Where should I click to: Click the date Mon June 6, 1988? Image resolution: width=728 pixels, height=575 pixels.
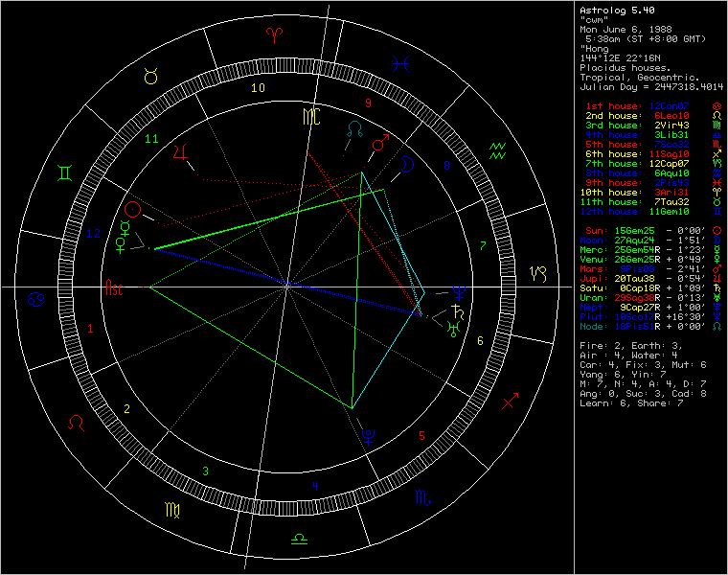[x=626, y=30]
